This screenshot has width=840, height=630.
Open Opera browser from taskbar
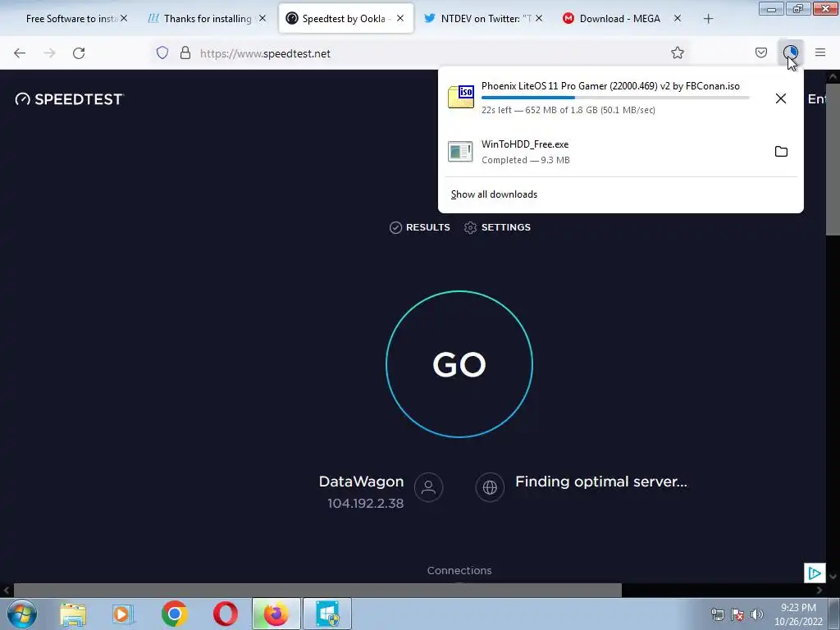(x=225, y=614)
